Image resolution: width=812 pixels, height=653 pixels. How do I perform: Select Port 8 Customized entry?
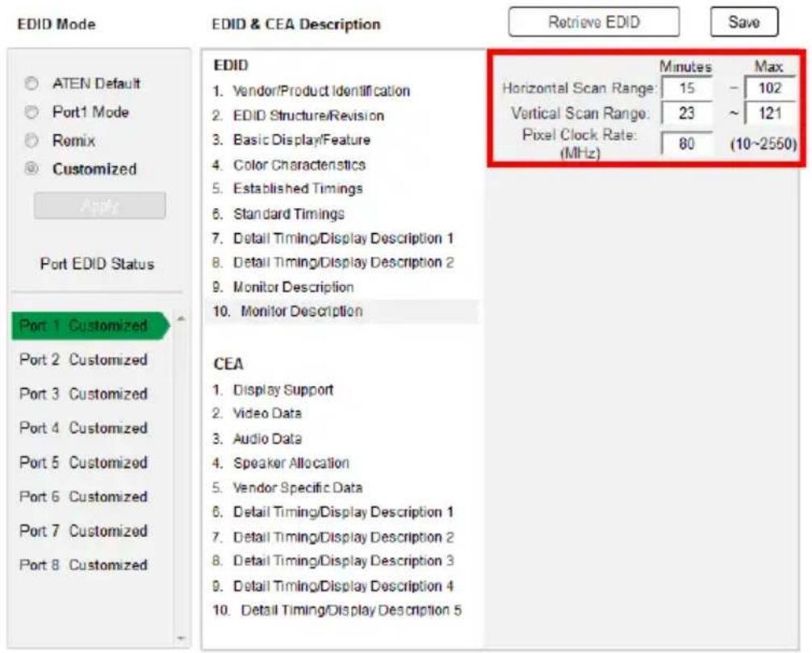(83, 564)
